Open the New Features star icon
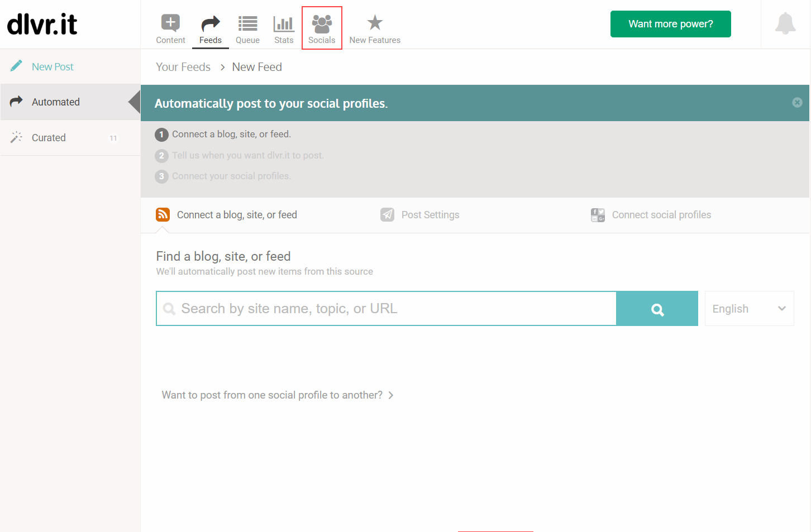The width and height of the screenshot is (811, 532). point(375,23)
